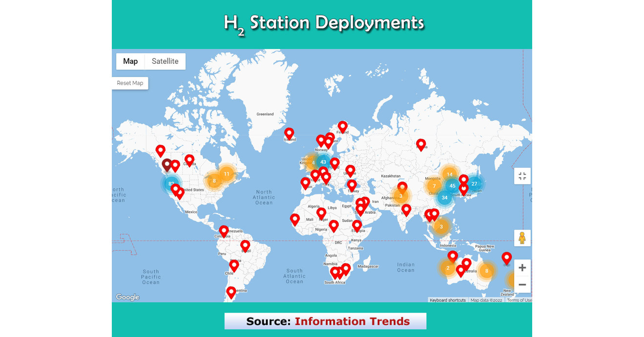Image resolution: width=644 pixels, height=337 pixels.
Task: Zoom in using the plus button
Action: pyautogui.click(x=521, y=267)
